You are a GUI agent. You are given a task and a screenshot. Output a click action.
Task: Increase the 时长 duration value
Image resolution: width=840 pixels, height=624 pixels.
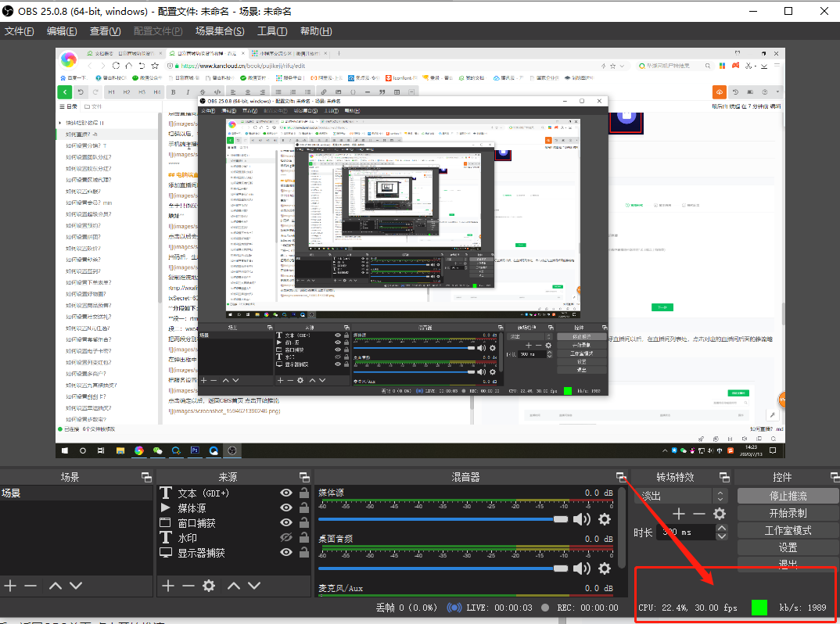click(722, 528)
